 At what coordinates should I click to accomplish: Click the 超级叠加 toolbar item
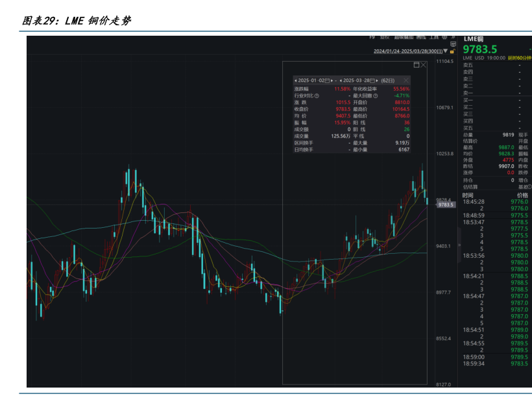[x=404, y=37]
